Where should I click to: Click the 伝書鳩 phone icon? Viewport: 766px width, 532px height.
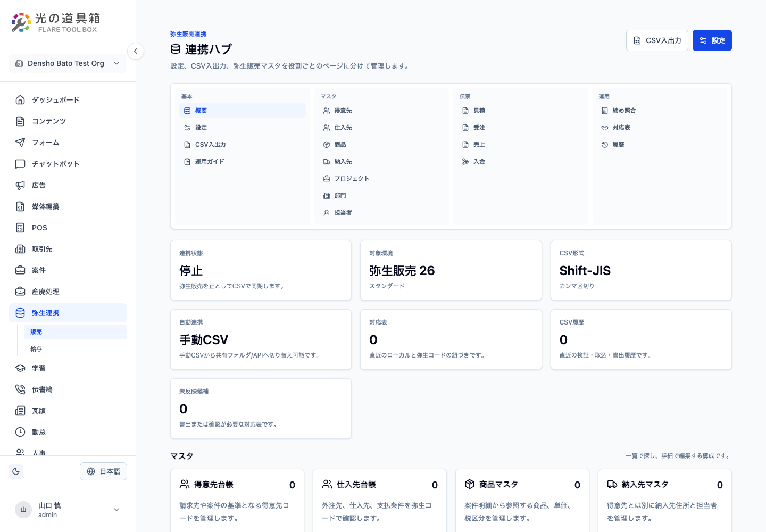point(20,389)
